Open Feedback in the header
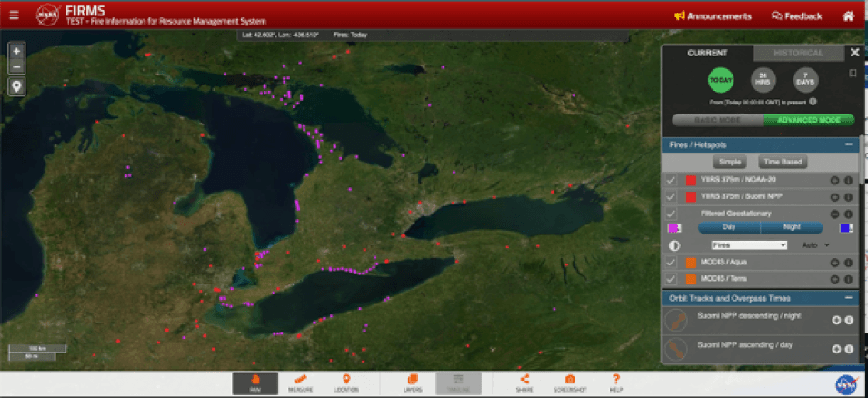The width and height of the screenshot is (868, 398). [x=796, y=16]
